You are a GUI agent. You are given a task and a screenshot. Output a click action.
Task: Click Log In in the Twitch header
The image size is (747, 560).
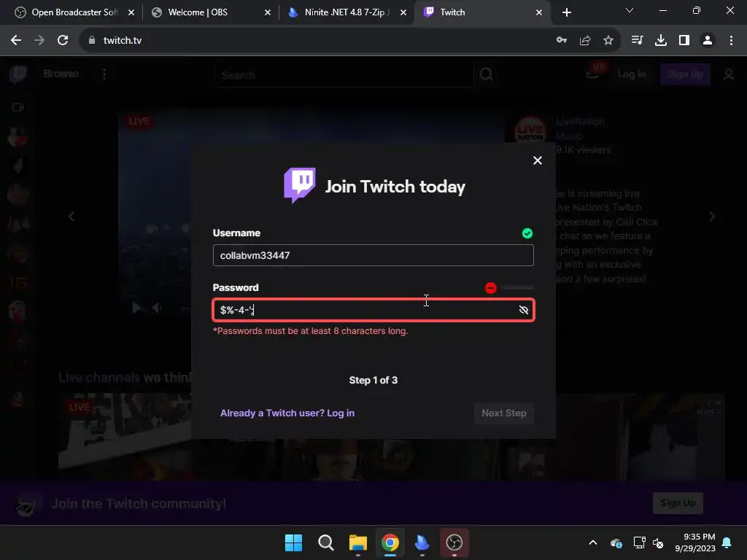(x=631, y=74)
